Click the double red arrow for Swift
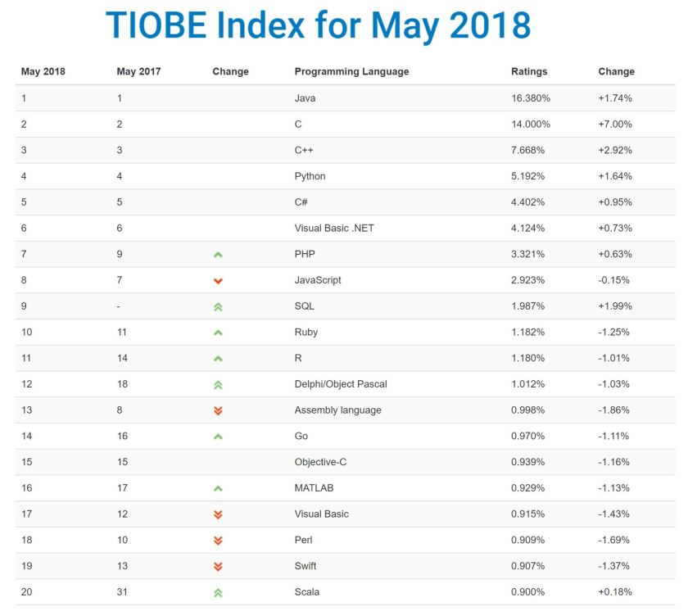This screenshot has width=688, height=616. click(218, 566)
